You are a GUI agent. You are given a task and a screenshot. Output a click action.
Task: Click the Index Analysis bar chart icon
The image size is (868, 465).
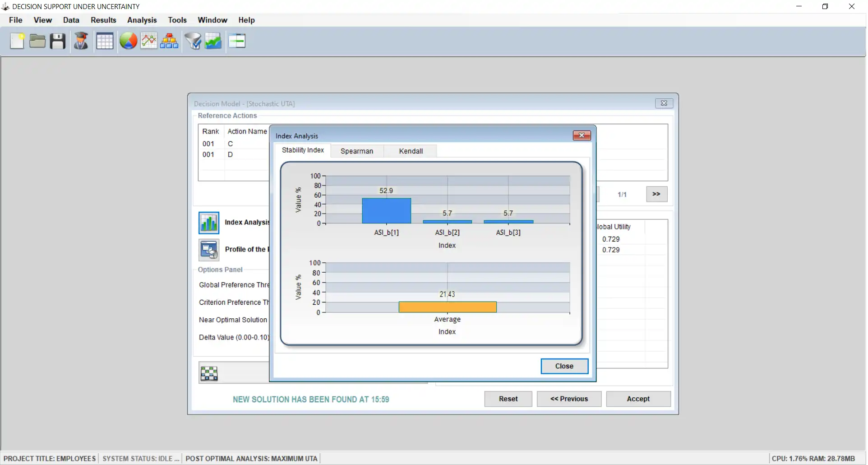point(209,223)
